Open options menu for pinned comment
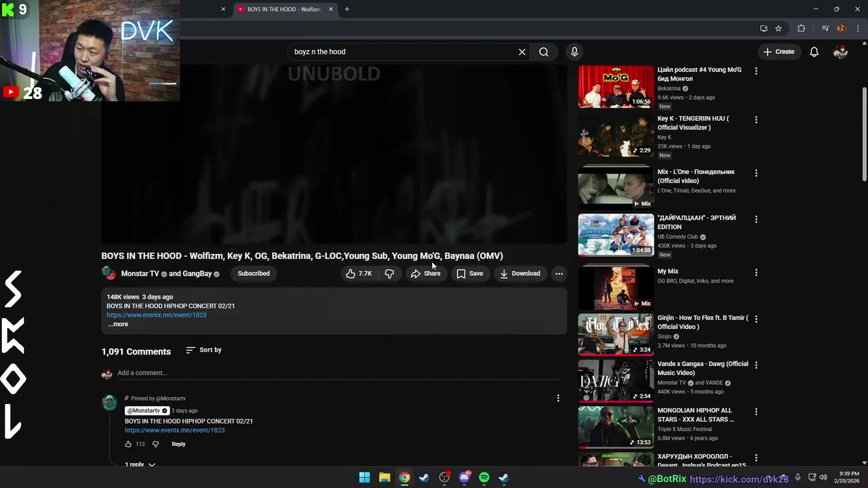Viewport: 868px width, 488px height. (x=558, y=399)
